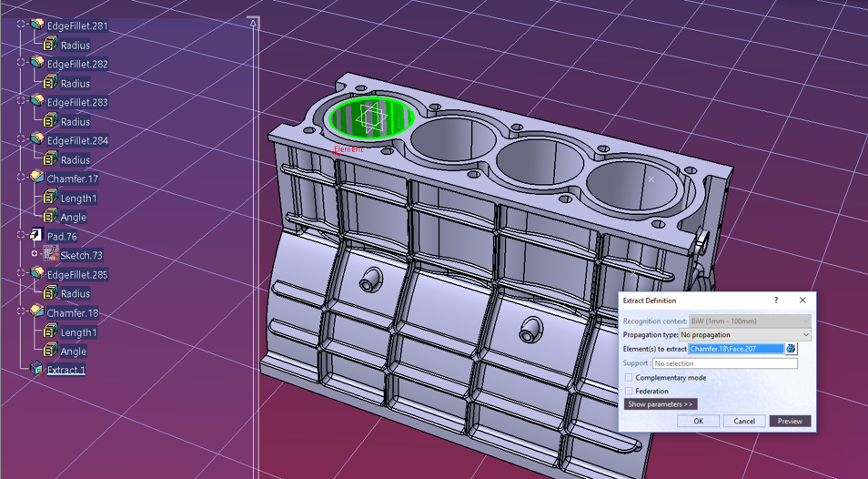868x479 pixels.
Task: Click Show parameters >> button
Action: pyautogui.click(x=661, y=404)
